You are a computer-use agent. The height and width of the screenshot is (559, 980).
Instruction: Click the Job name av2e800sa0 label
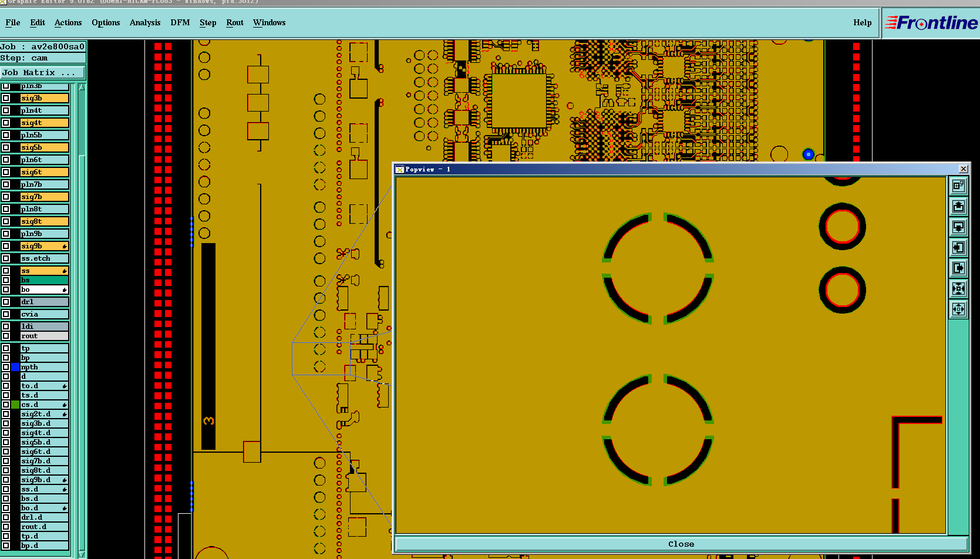coord(43,47)
